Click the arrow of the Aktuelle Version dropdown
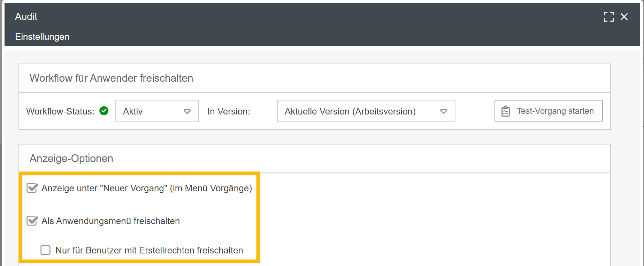 [443, 111]
